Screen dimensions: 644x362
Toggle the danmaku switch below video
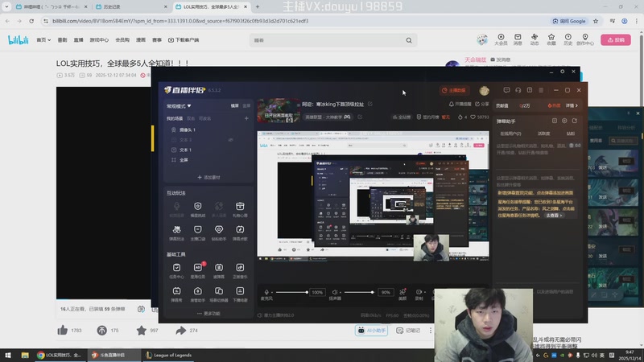141,309
